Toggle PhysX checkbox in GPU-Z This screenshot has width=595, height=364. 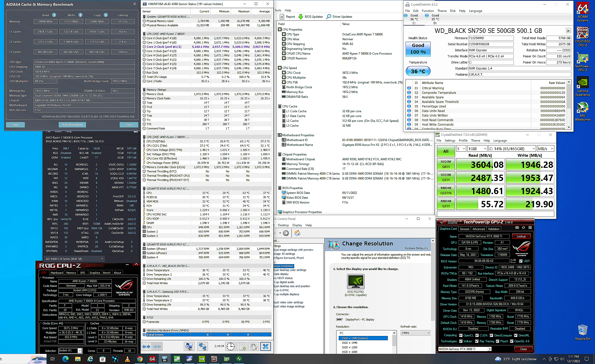[x=497, y=341]
